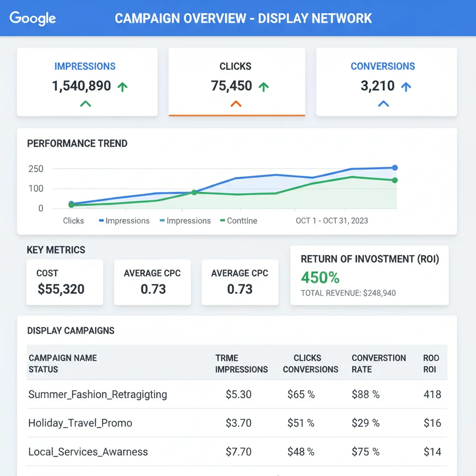Click the green up arrow beside Clicks value
The image size is (476, 476).
[x=264, y=87]
